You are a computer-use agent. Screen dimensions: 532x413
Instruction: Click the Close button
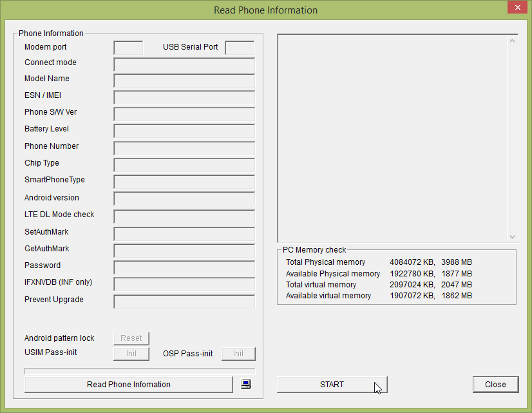495,385
